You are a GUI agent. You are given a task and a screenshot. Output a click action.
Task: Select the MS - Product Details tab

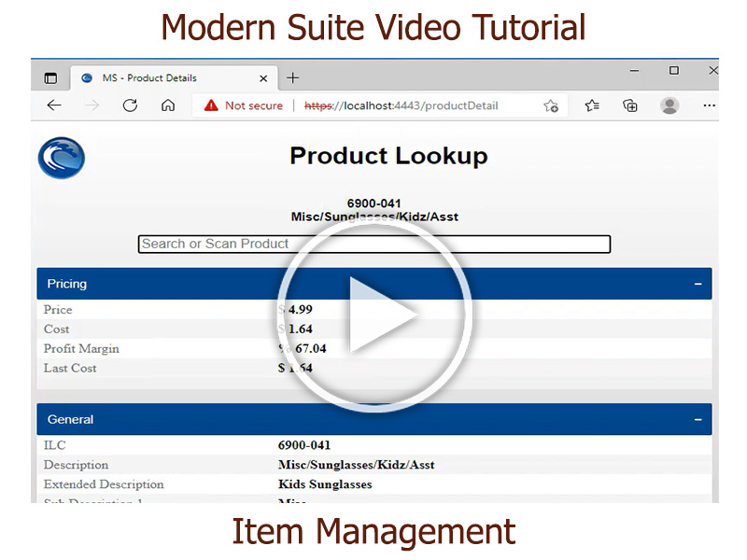tap(175, 77)
